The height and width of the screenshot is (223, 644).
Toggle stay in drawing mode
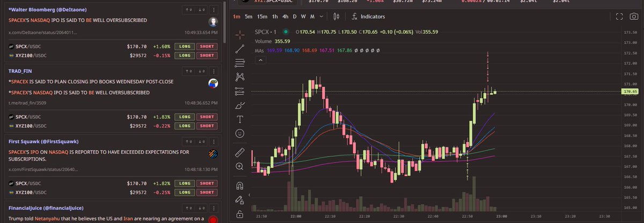point(240,200)
